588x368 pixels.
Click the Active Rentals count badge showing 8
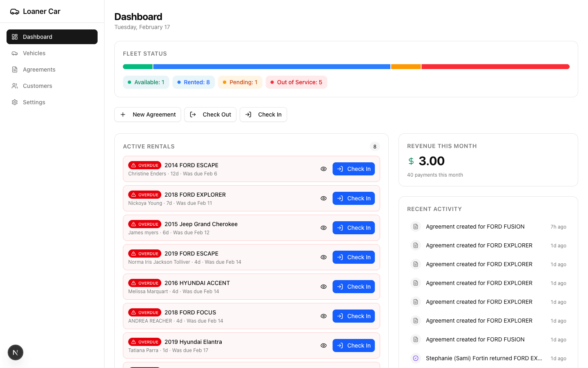(375, 146)
